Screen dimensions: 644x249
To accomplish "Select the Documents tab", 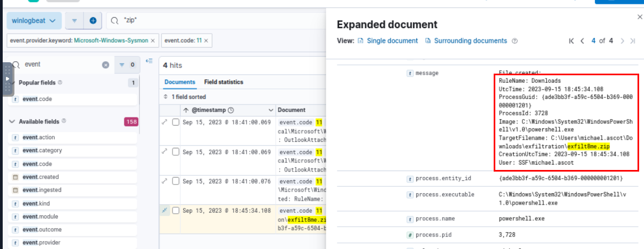I will point(180,82).
